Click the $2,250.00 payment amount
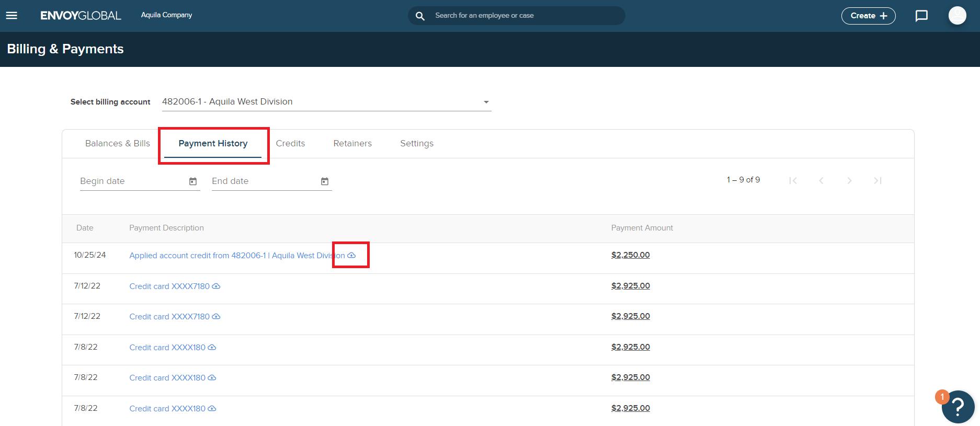Viewport: 980px width, 426px height. click(x=630, y=255)
